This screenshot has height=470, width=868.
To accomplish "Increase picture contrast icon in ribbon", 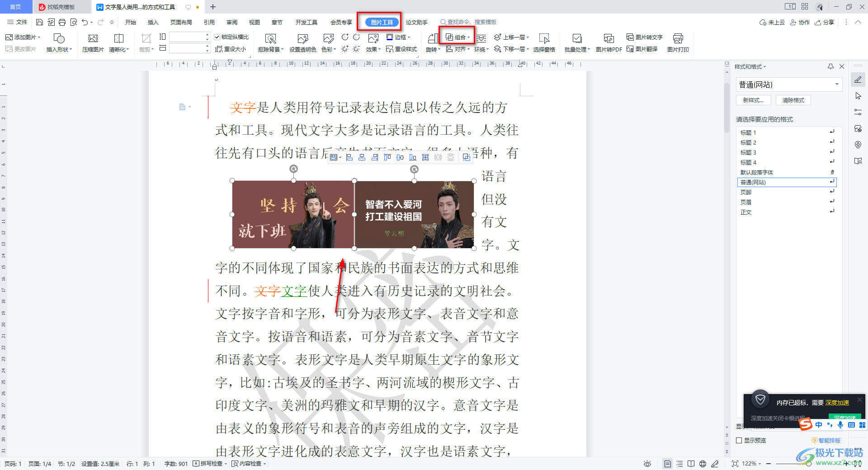I will (x=345, y=37).
